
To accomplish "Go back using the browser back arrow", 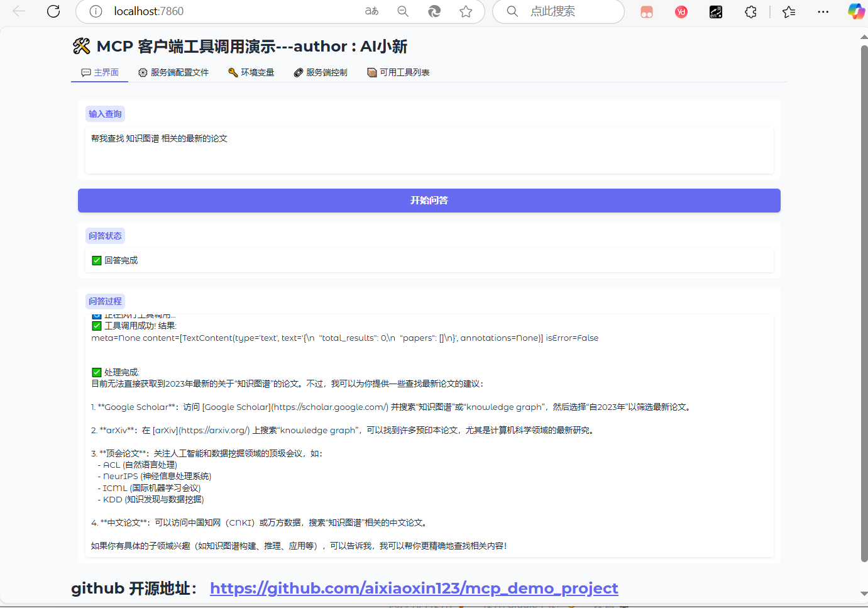I will tap(19, 11).
